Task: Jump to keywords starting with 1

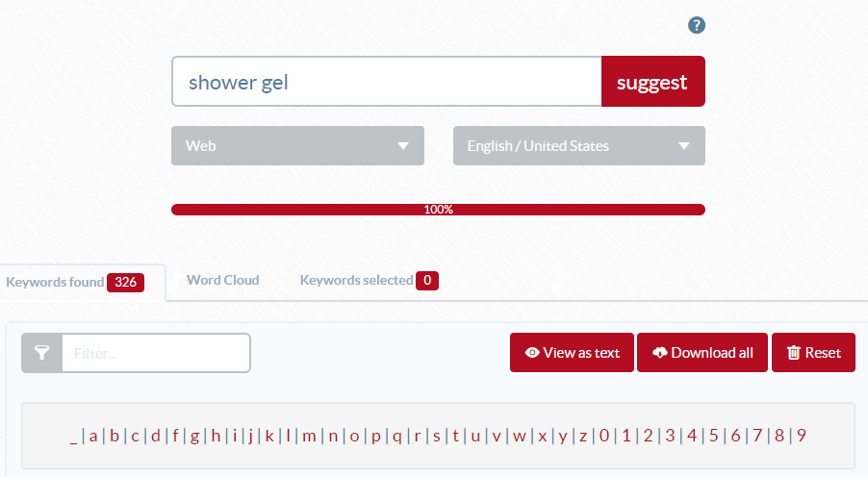Action: (626, 436)
